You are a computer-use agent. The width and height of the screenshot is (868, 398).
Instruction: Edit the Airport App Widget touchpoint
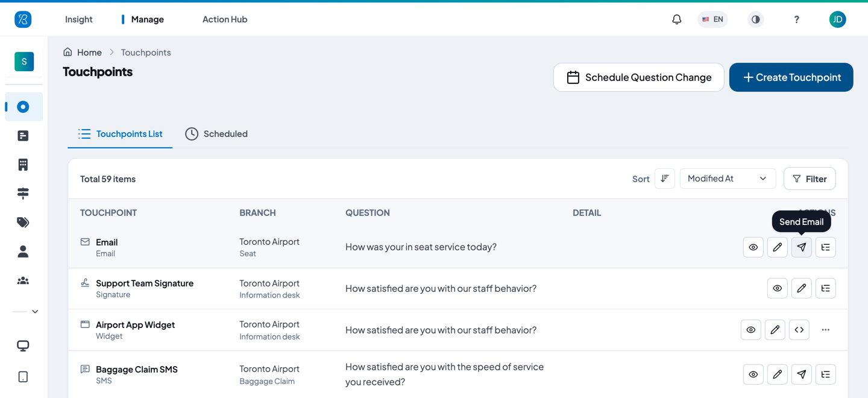pyautogui.click(x=775, y=330)
